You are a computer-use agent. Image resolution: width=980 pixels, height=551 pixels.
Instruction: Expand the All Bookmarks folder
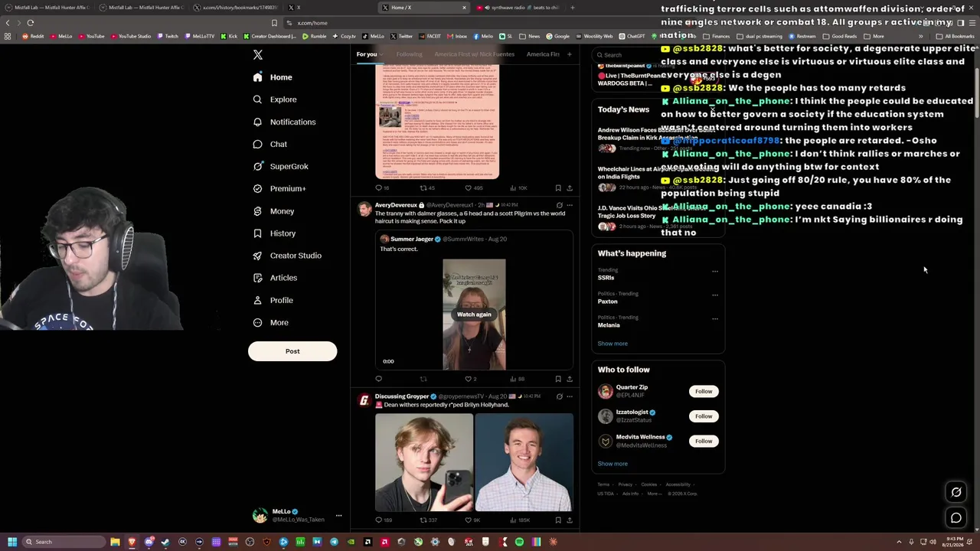pyautogui.click(x=955, y=36)
